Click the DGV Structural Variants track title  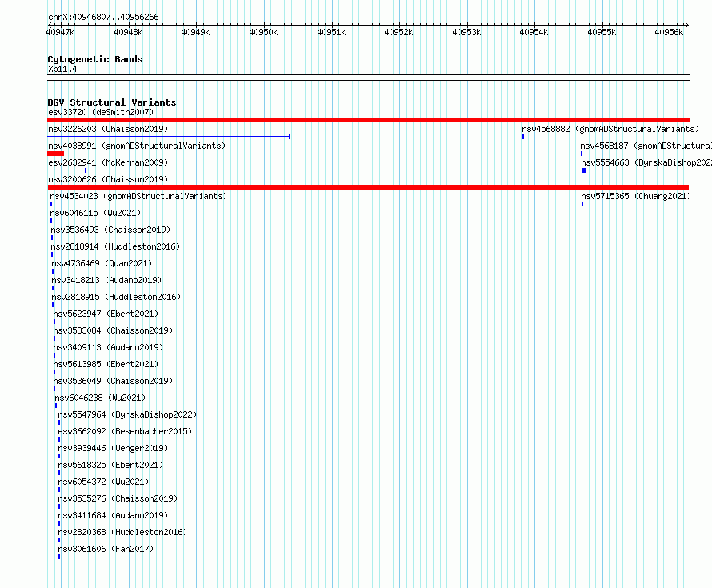coord(112,102)
